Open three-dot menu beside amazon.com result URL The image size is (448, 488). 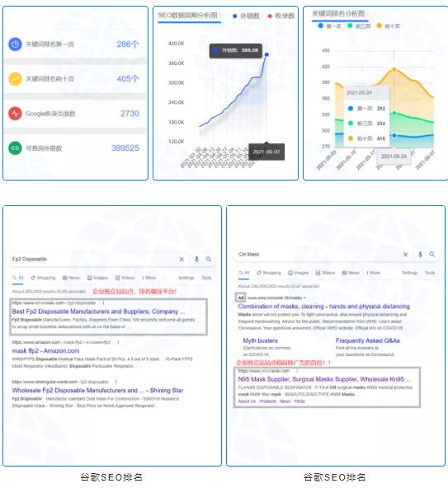point(118,342)
